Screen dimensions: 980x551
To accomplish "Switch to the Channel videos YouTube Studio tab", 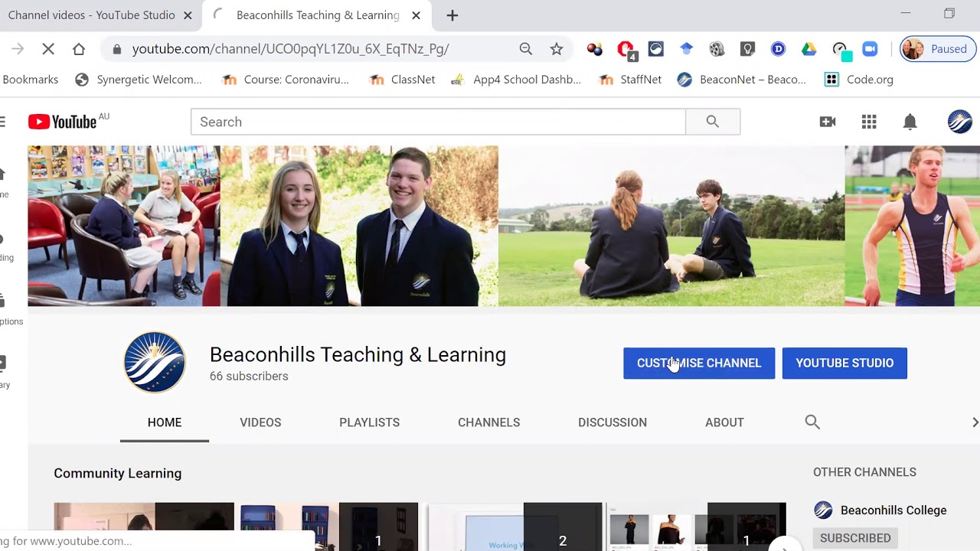I will pyautogui.click(x=91, y=15).
